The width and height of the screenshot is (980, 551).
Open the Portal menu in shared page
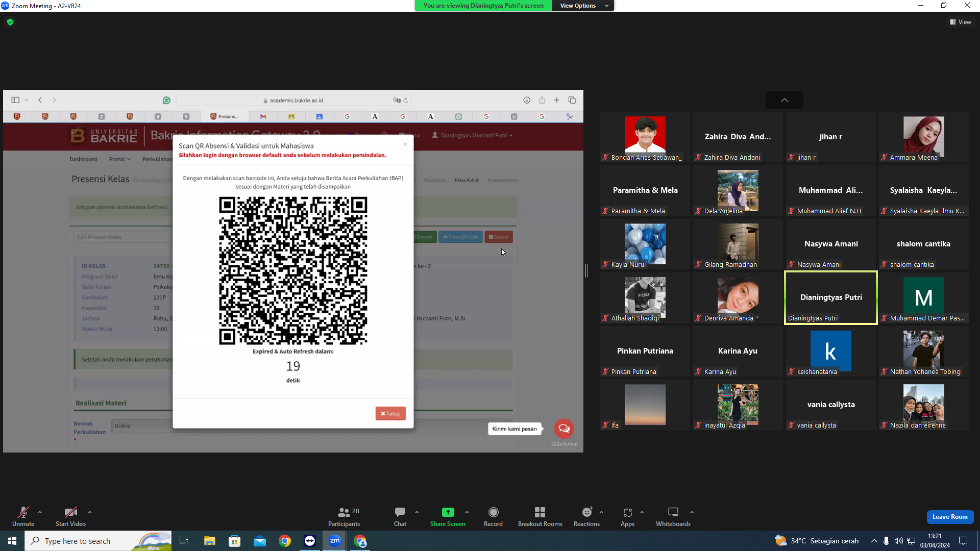119,159
